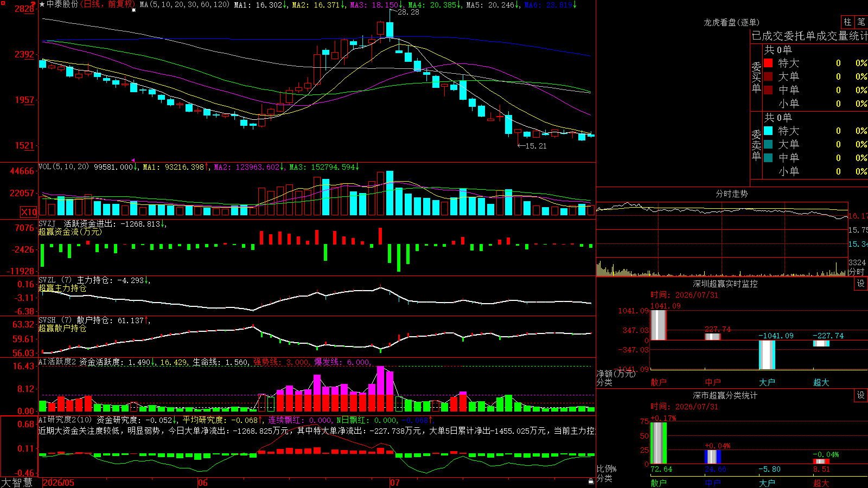868x488 pixels.
Task: Click the 07 month marker on the time axis
Action: [395, 483]
